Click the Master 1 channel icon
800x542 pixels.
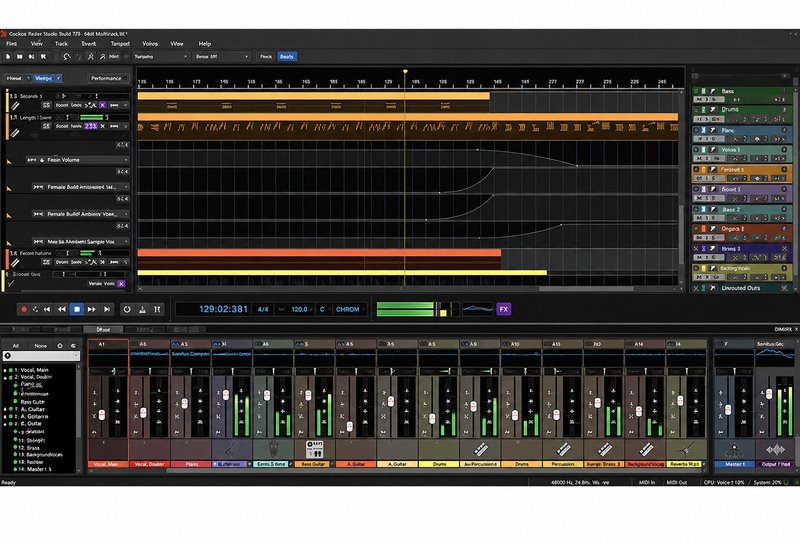coord(734,451)
